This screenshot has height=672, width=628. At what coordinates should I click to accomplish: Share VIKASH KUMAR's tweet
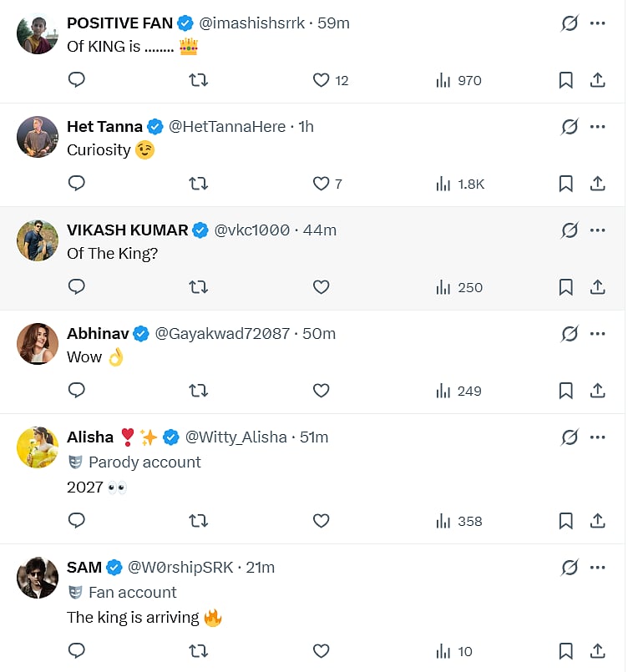pyautogui.click(x=598, y=287)
